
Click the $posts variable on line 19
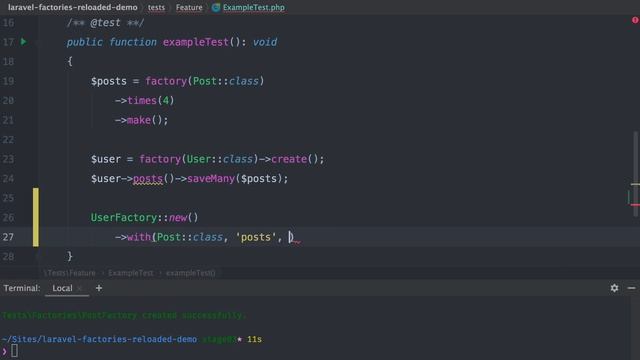point(109,81)
